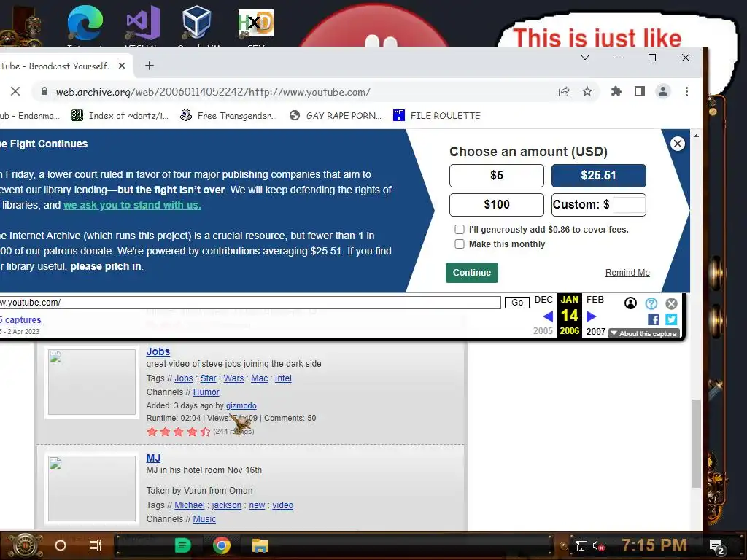Click the Intel tag link
This screenshot has width=747, height=560.
[283, 378]
